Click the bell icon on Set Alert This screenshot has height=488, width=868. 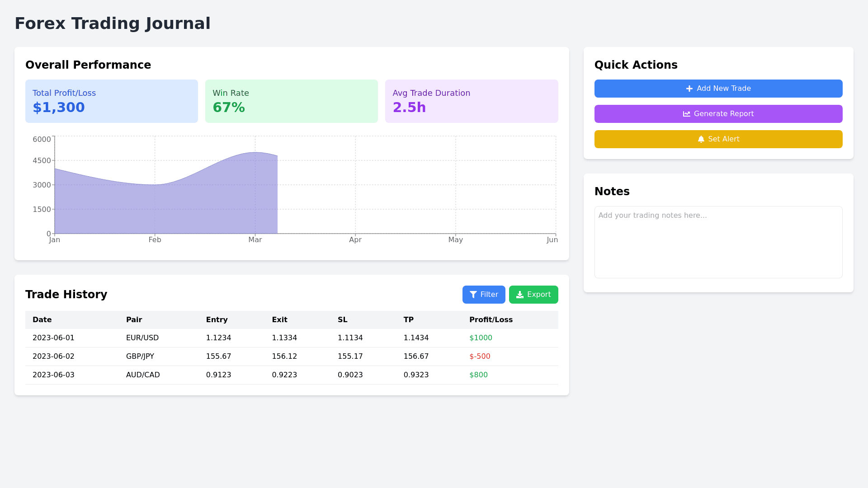pyautogui.click(x=701, y=140)
